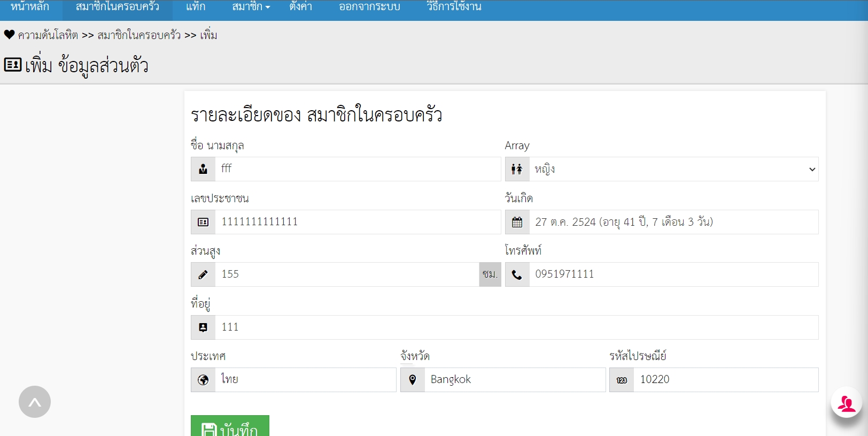Focus the birthdate field 27 ต.ค. 2524

point(673,222)
